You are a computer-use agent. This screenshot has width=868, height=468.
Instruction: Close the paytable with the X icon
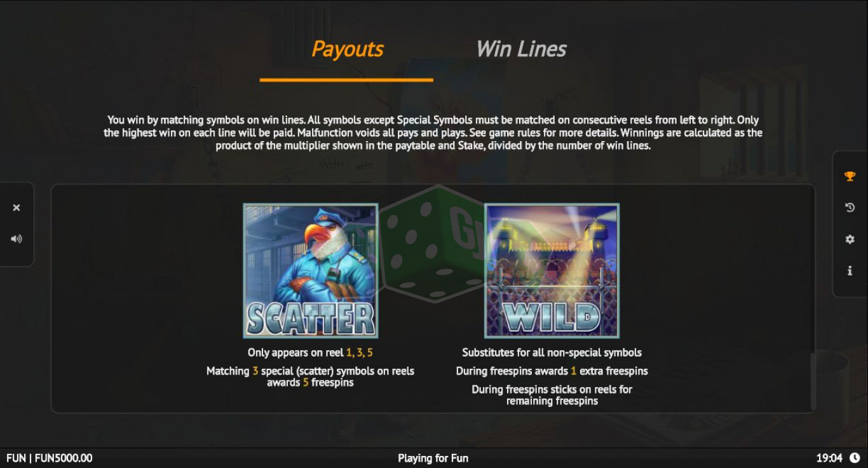point(17,208)
